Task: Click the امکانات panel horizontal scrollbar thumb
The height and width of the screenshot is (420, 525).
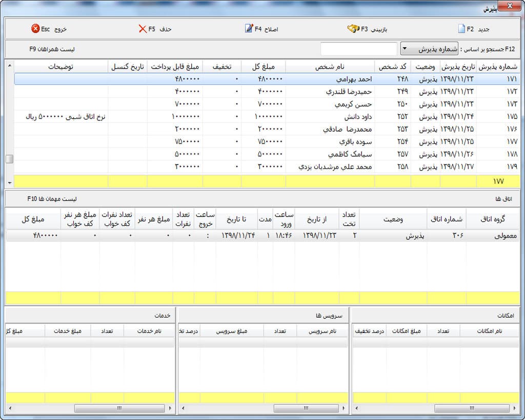Action: pos(472,408)
